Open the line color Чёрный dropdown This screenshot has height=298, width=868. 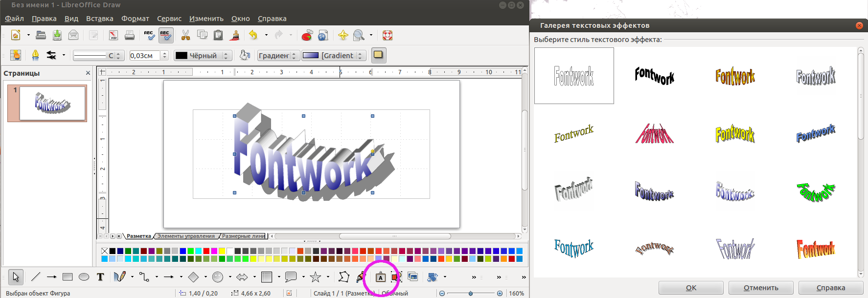(x=203, y=56)
